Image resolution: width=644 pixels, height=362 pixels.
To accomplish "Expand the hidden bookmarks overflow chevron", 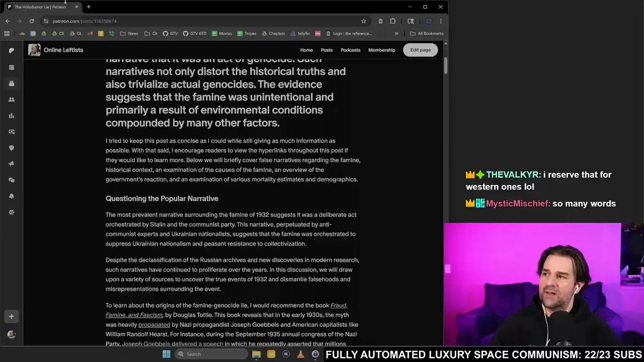I will point(396,34).
